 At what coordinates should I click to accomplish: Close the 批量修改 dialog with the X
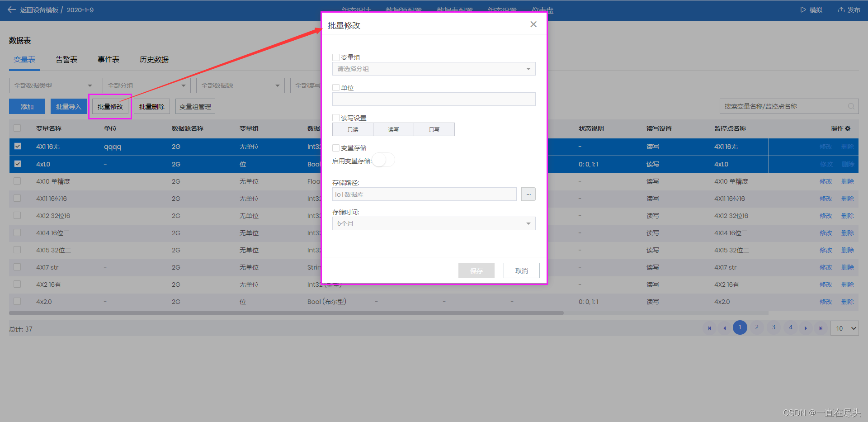pos(533,24)
